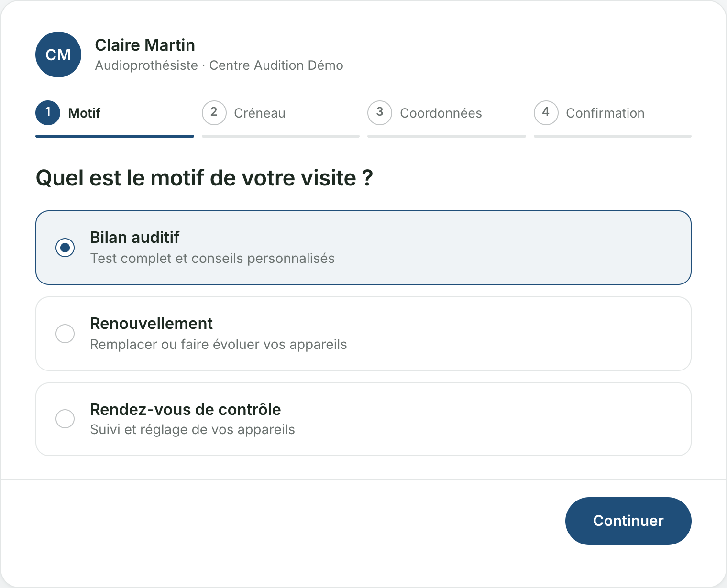Switch to the Coordonnées step
The height and width of the screenshot is (588, 727).
click(x=447, y=119)
